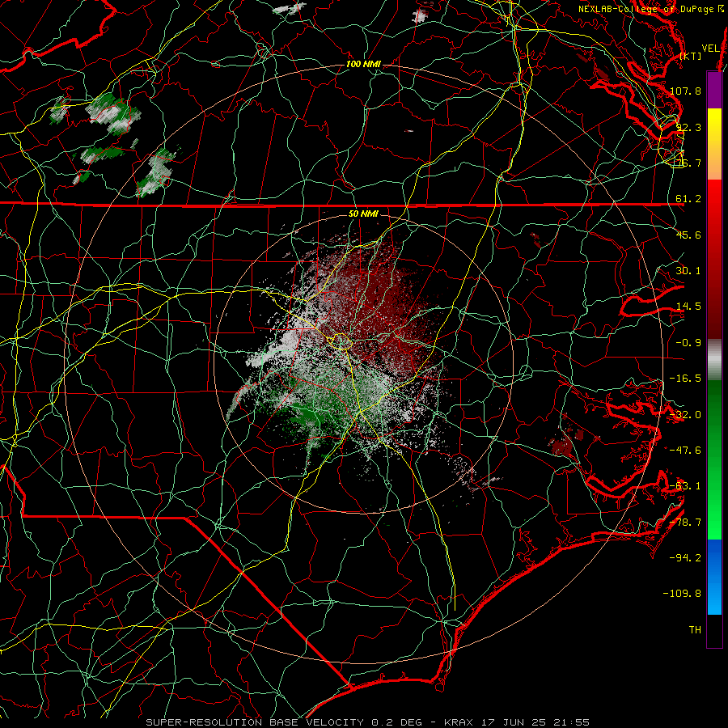Viewport: 728px width, 728px height.
Task: Pick the gray near-zero segment of the color bar
Action: 714,360
